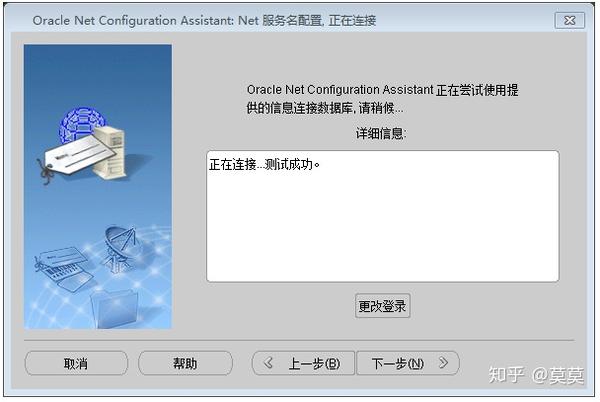Viewport: 600px width, 402px height.
Task: Click the 详细信息 label
Action: 382,133
